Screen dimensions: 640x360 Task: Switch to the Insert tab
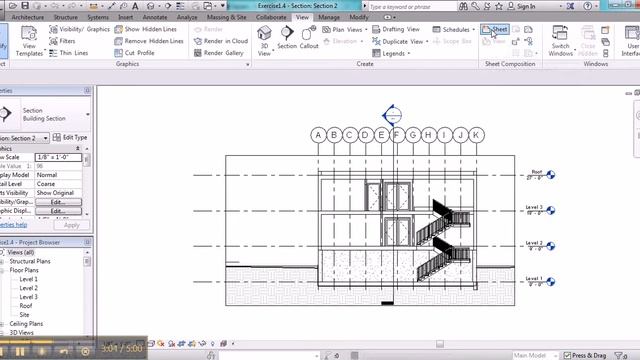(x=125, y=18)
